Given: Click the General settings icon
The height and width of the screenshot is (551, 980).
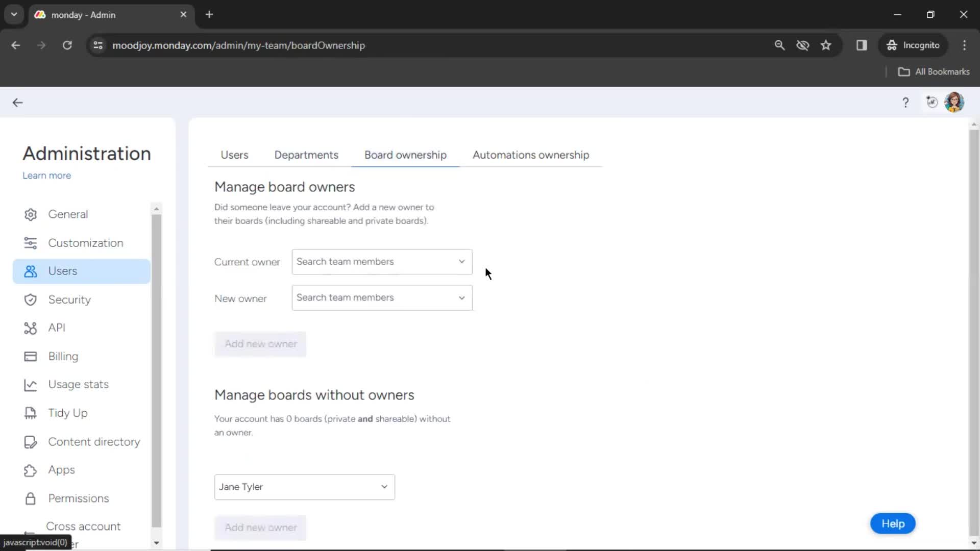Looking at the screenshot, I should coord(31,213).
